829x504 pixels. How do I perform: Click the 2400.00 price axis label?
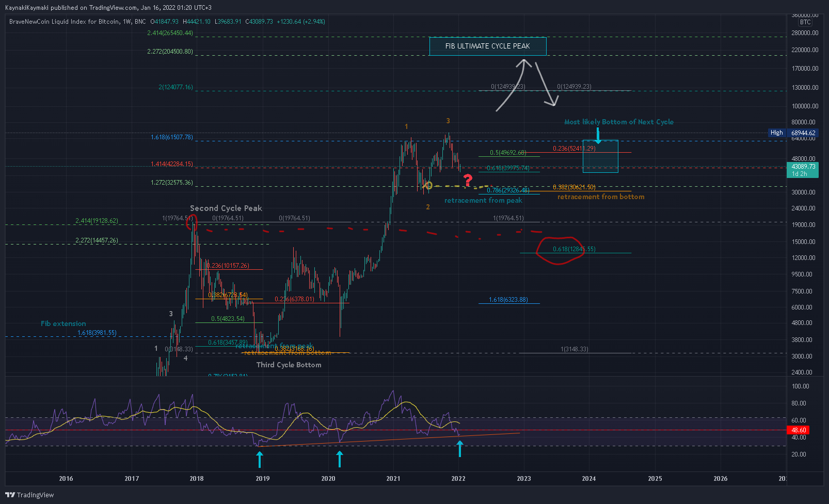point(802,372)
